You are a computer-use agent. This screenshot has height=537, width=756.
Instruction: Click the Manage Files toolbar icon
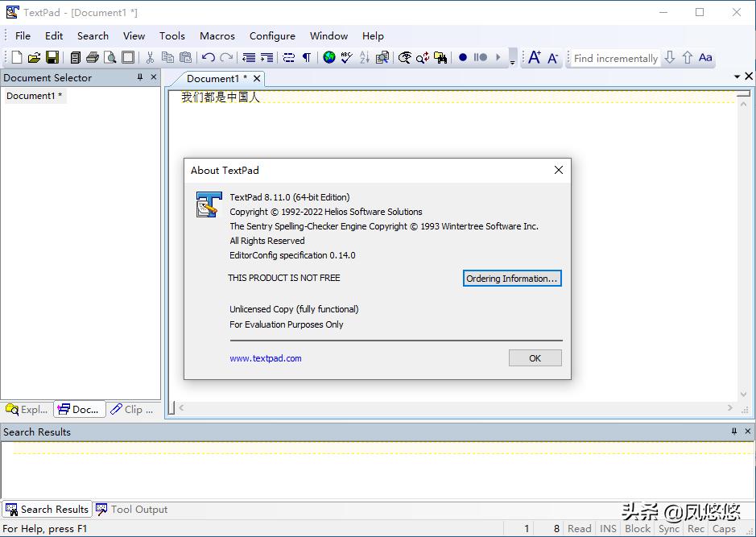[75, 57]
